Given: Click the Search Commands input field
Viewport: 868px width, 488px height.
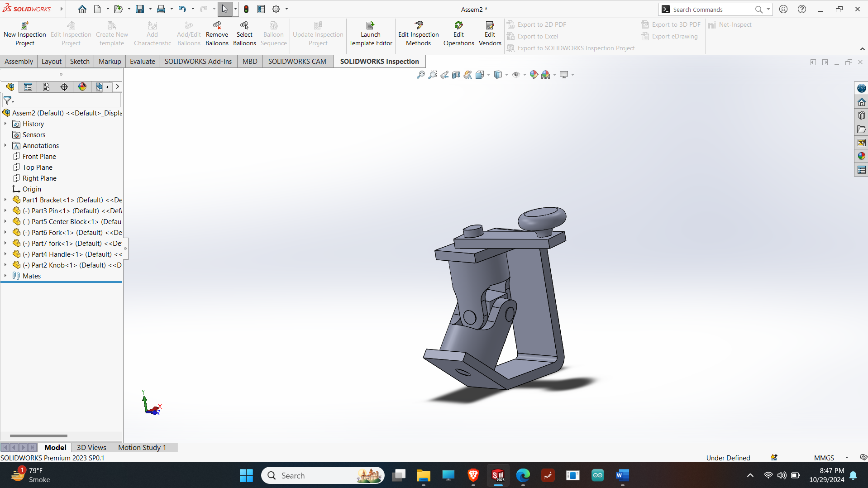Looking at the screenshot, I should [x=712, y=9].
